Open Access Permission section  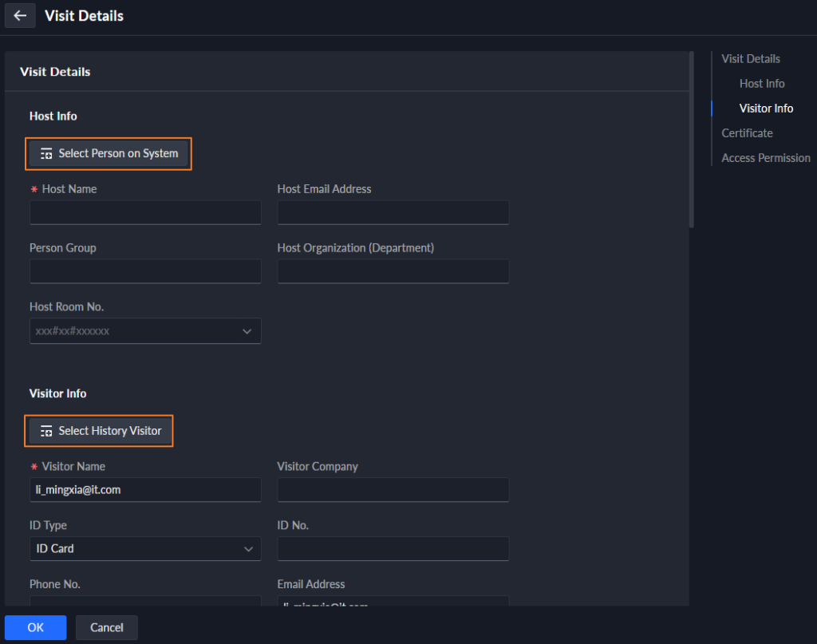765,158
